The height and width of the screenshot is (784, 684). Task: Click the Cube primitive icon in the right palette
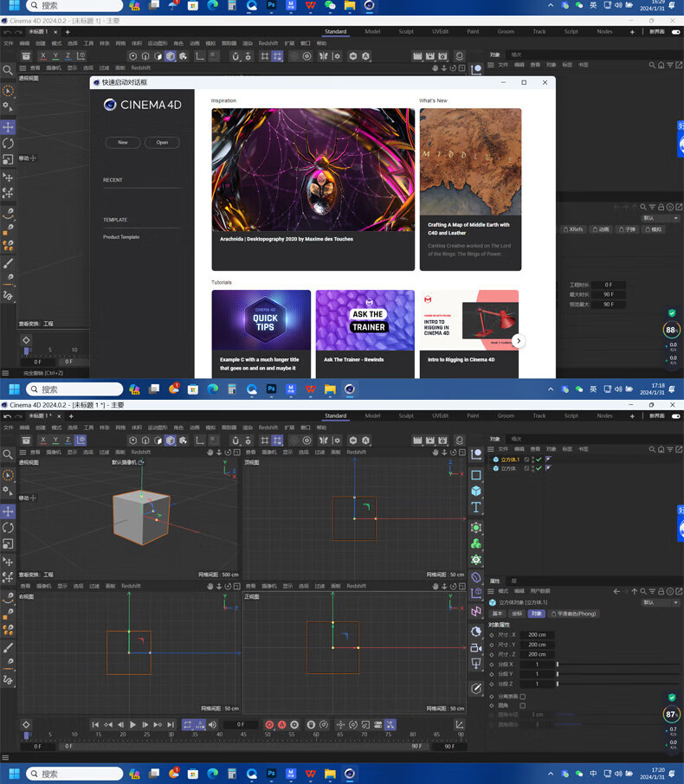[476, 492]
